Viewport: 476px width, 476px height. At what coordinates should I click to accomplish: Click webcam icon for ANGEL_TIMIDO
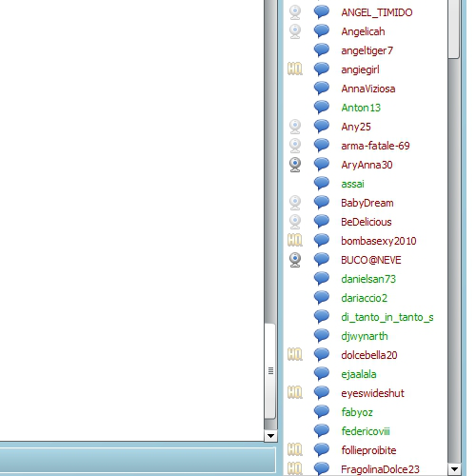point(295,12)
